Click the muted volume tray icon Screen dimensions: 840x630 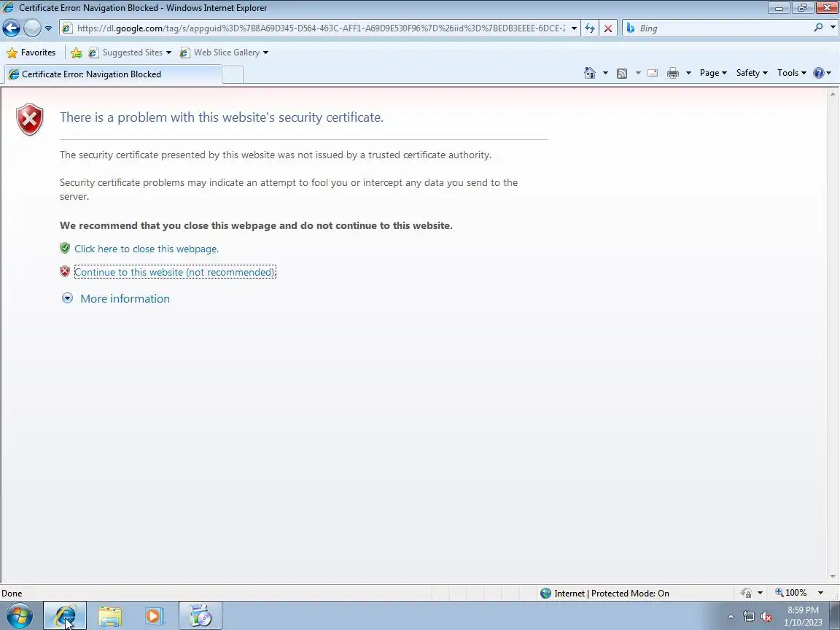[x=766, y=617]
